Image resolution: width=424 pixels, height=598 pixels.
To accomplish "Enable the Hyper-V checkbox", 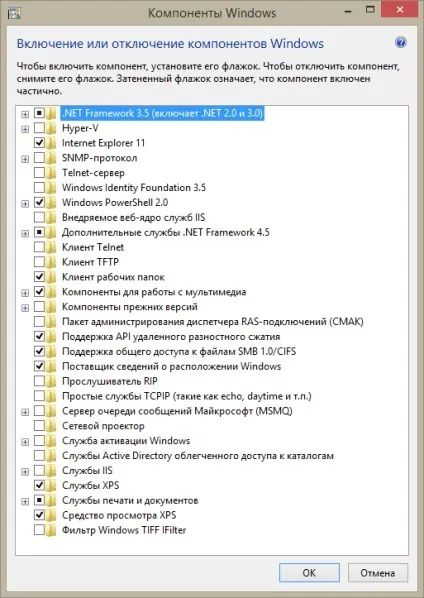I will tap(39, 128).
